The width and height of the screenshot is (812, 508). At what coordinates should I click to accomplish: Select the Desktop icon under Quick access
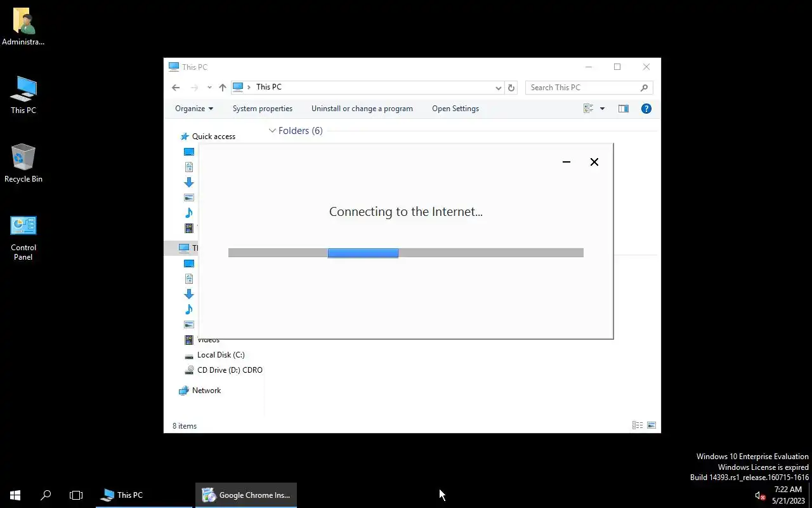189,152
